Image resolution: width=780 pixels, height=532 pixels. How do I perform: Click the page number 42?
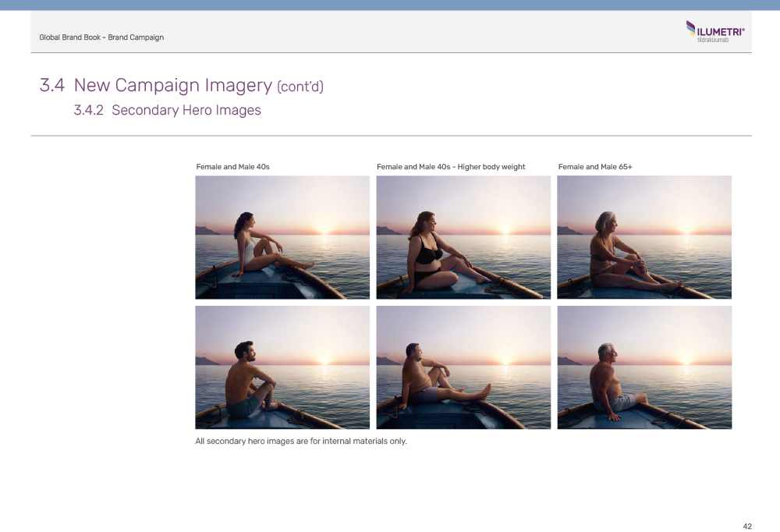pos(747,527)
